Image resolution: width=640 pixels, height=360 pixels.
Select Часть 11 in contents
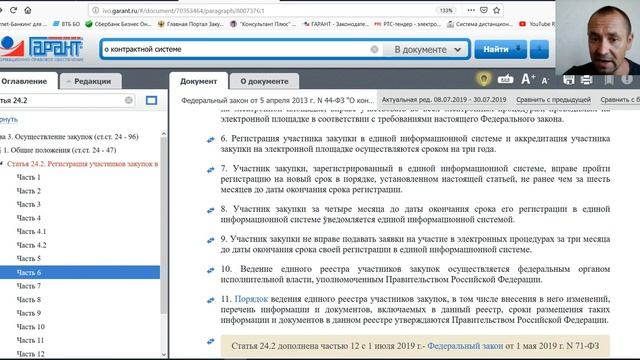30,340
